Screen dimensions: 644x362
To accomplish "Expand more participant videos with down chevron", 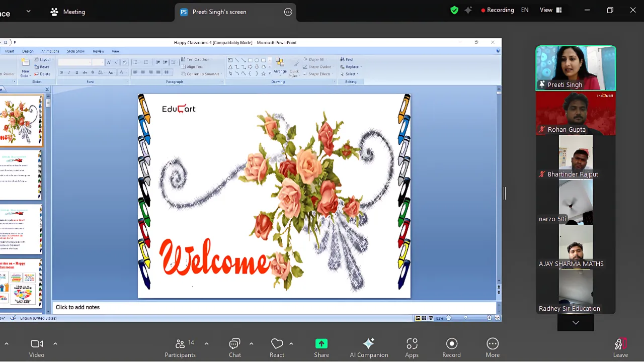I will [x=576, y=323].
